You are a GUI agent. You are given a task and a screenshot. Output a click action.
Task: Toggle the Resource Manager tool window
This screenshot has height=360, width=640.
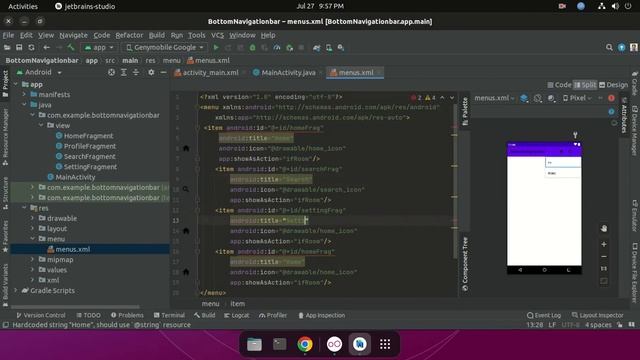5,137
